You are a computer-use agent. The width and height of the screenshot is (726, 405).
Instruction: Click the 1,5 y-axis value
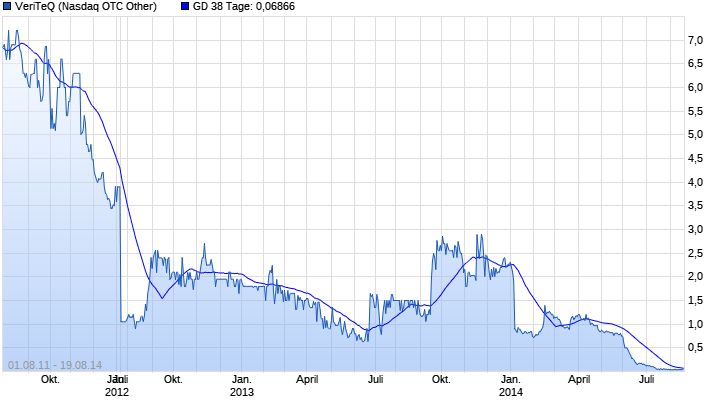click(x=695, y=300)
